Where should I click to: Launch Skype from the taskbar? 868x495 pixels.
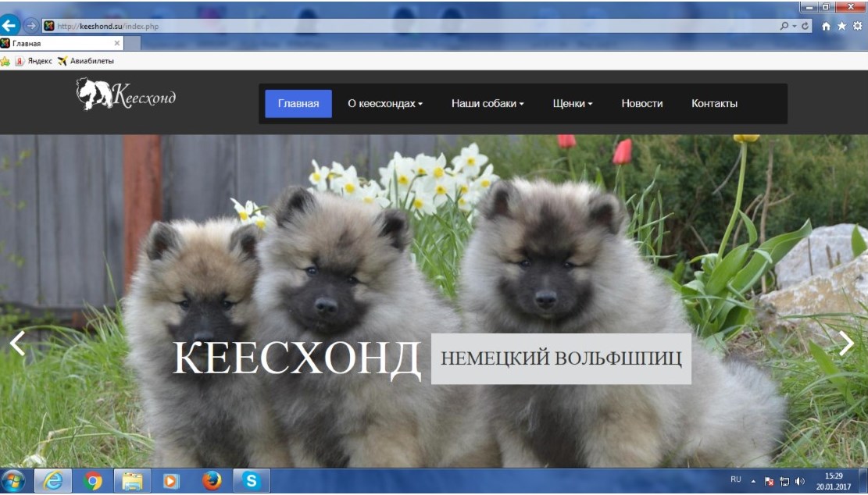pyautogui.click(x=251, y=481)
